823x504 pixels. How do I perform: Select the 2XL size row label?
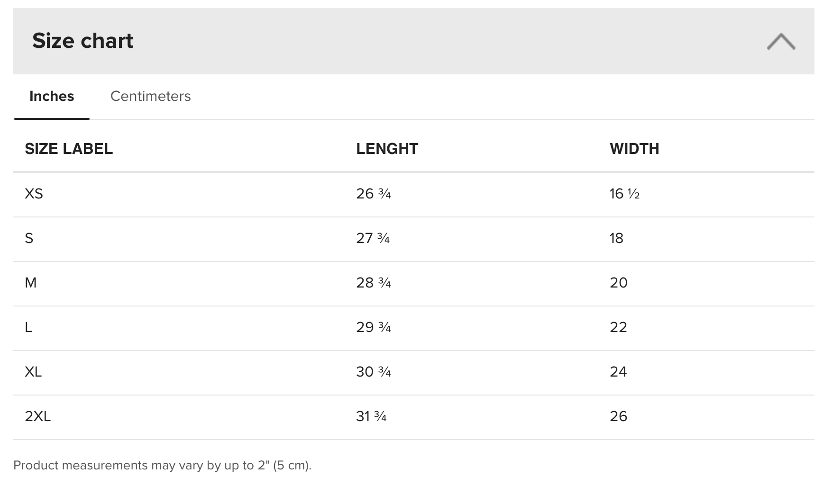(37, 416)
